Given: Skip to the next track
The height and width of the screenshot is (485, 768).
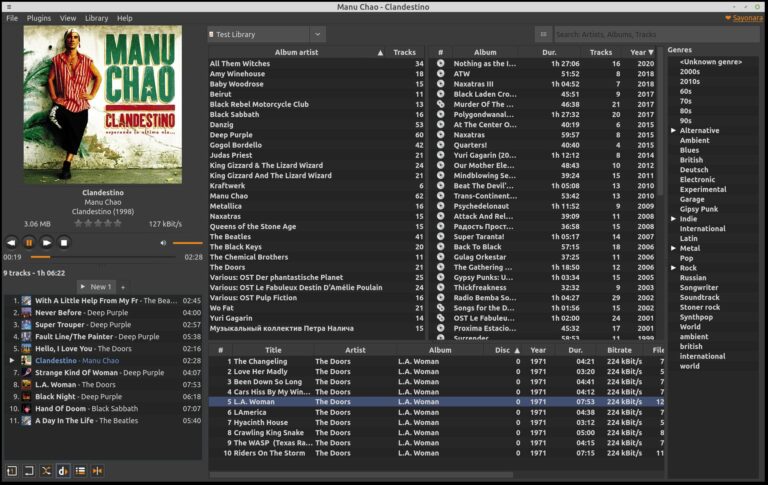Looking at the screenshot, I should [x=46, y=242].
